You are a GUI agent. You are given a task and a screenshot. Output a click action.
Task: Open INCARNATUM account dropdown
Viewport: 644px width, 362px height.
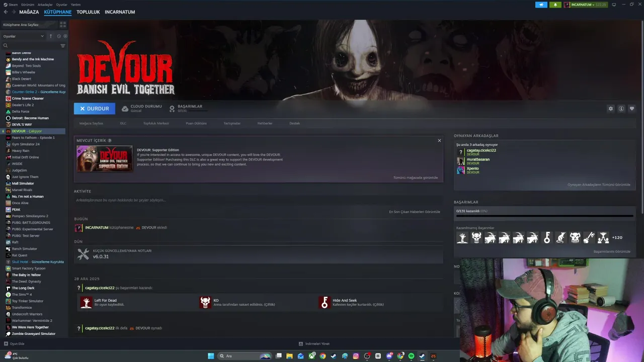[x=586, y=5]
